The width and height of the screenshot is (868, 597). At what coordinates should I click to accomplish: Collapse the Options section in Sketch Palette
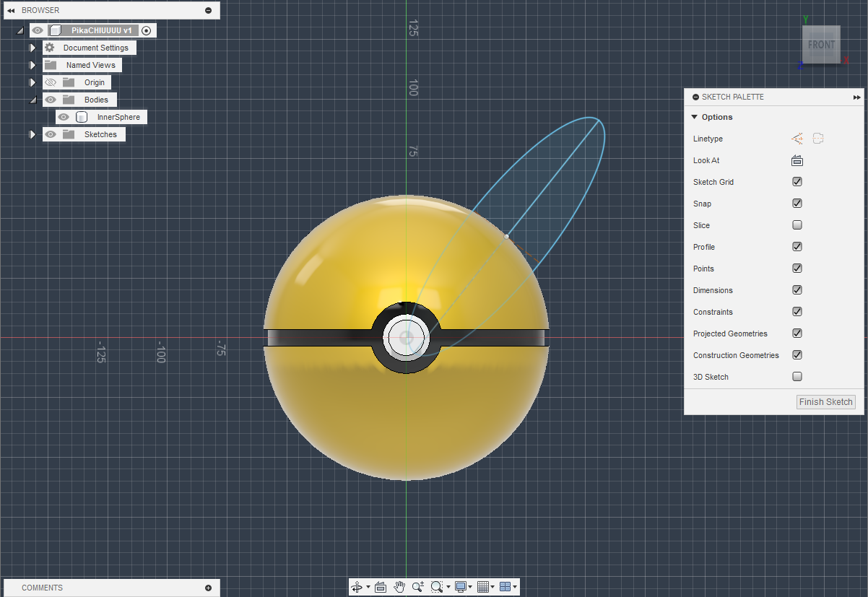point(694,117)
